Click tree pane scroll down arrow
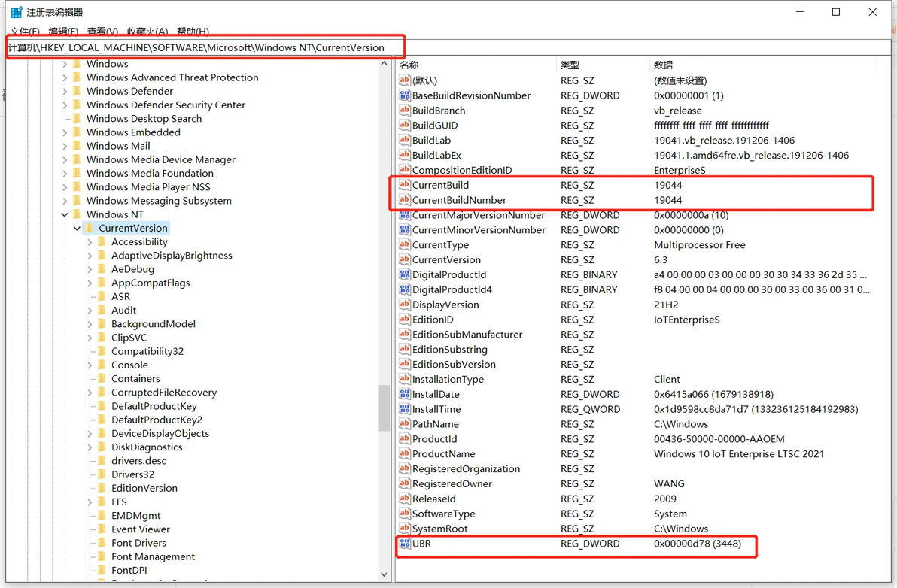Image resolution: width=897 pixels, height=588 pixels. point(384,574)
